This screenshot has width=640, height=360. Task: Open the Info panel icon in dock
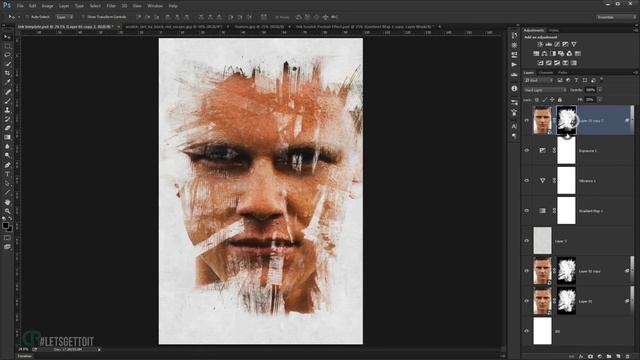tap(514, 89)
